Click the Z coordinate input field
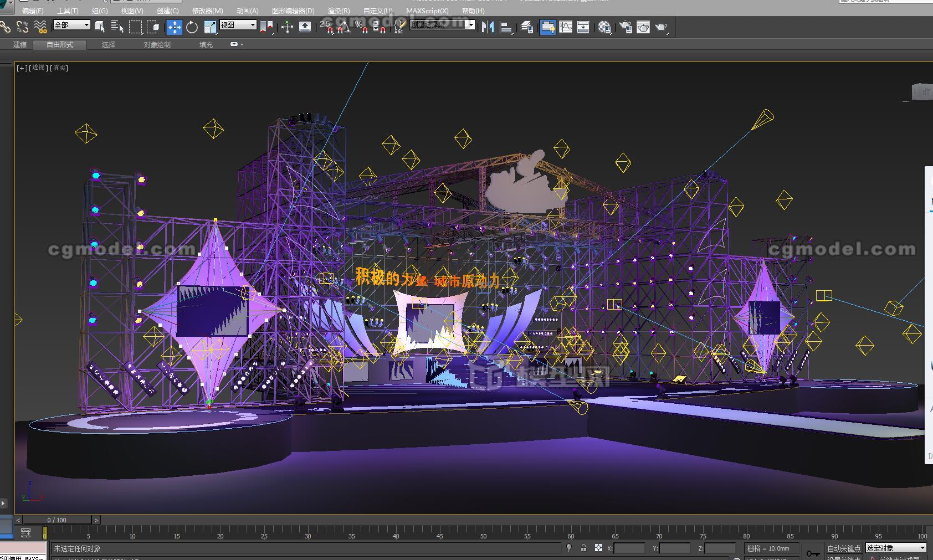The height and width of the screenshot is (560, 933). tap(720, 548)
